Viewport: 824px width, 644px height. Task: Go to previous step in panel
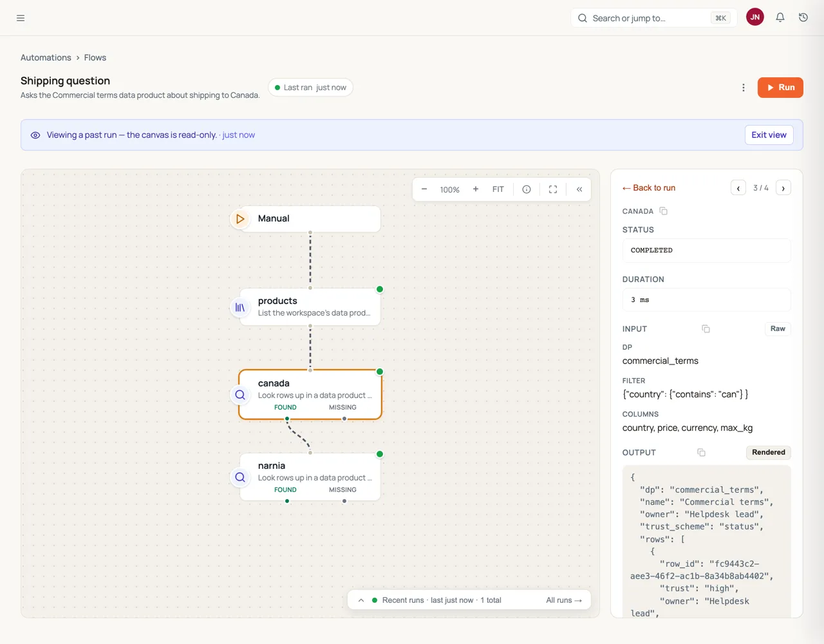[738, 188]
